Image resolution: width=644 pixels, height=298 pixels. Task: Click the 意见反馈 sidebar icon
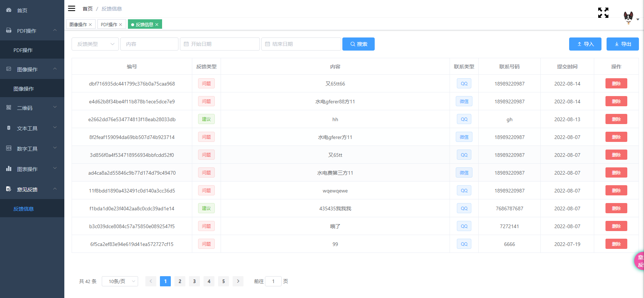pos(9,189)
